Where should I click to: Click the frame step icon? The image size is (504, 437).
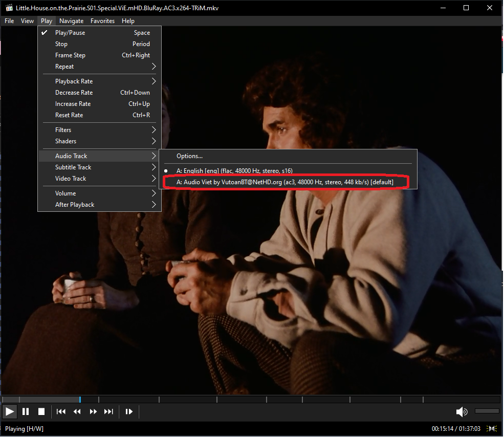click(x=129, y=412)
